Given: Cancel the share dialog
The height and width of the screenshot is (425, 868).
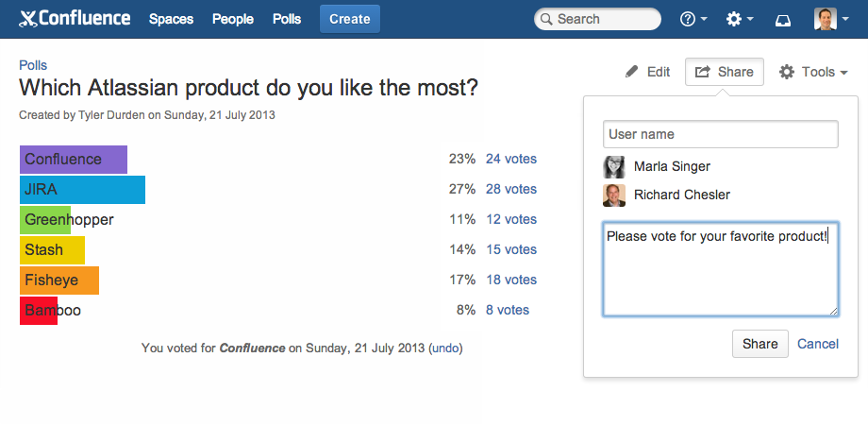Looking at the screenshot, I should click(818, 344).
